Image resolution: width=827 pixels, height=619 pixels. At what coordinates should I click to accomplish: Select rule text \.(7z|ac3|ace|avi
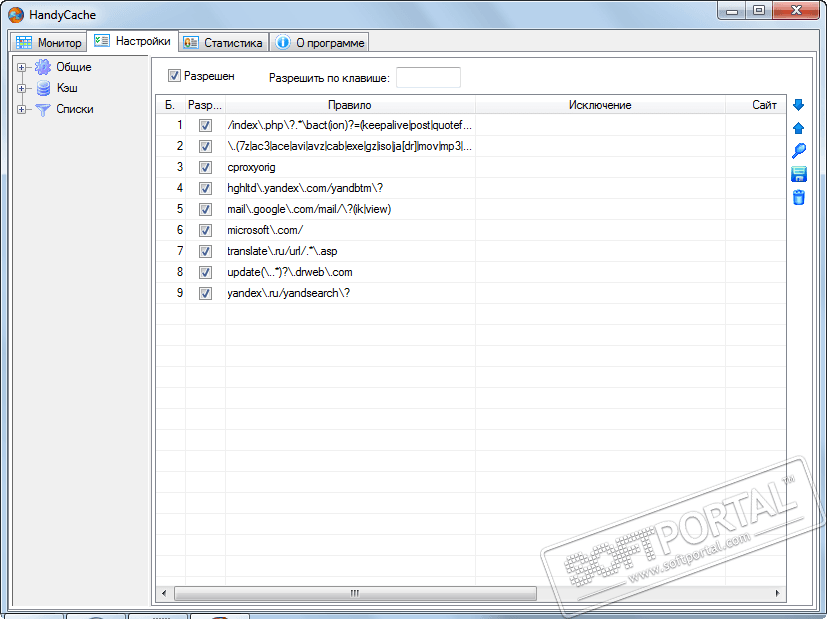click(350, 146)
